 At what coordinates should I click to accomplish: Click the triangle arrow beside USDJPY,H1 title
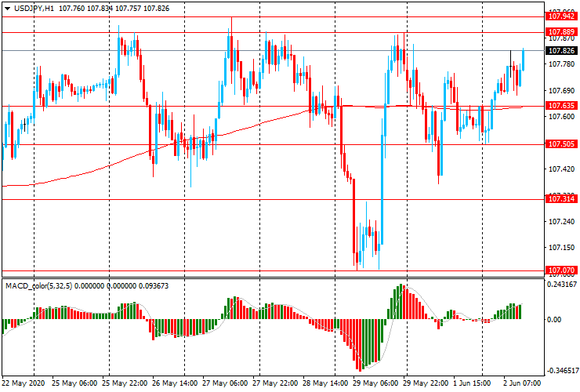[x=6, y=8]
